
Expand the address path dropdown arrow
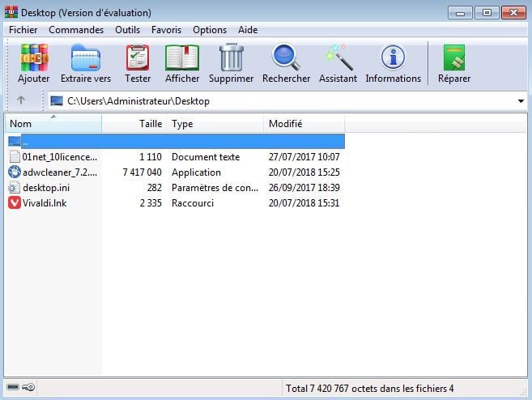pos(521,101)
